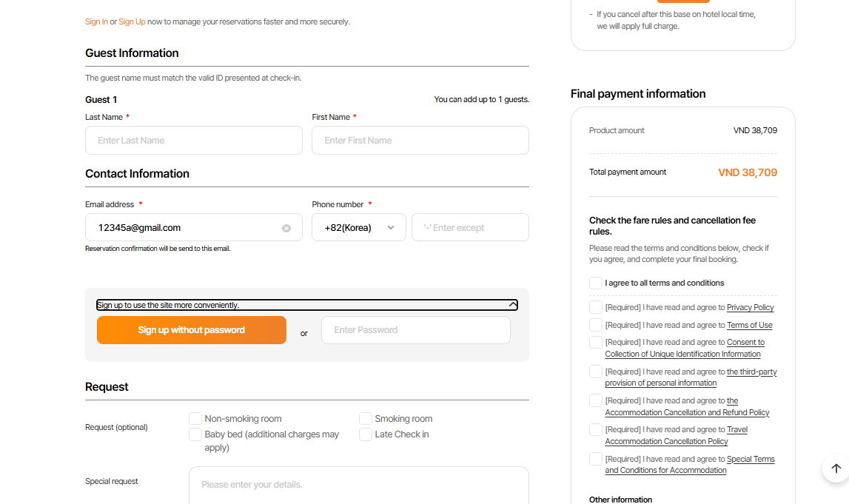Open the +82(Korea) country code dropdown

(x=359, y=228)
